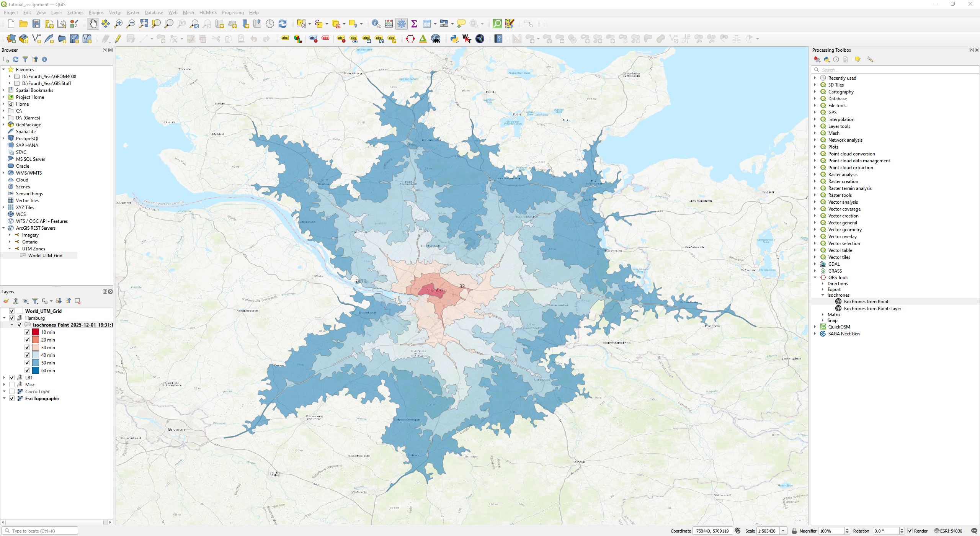Expand the Network analysis toolbox group
This screenshot has height=536, width=980.
[815, 140]
